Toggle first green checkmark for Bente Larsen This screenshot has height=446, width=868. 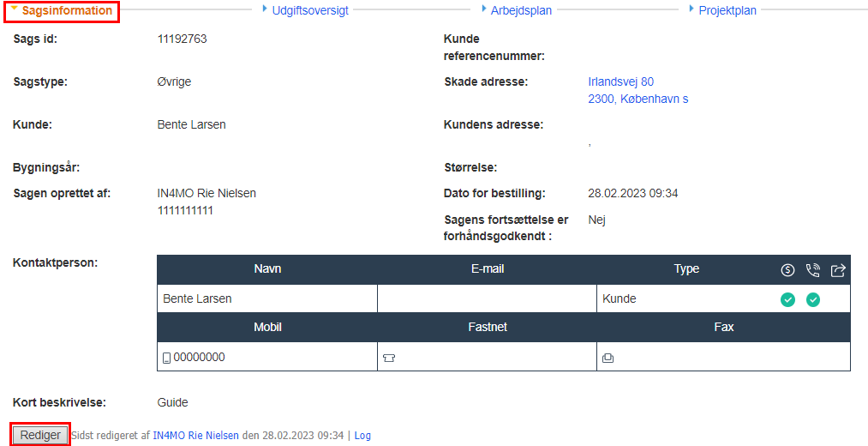[787, 299]
